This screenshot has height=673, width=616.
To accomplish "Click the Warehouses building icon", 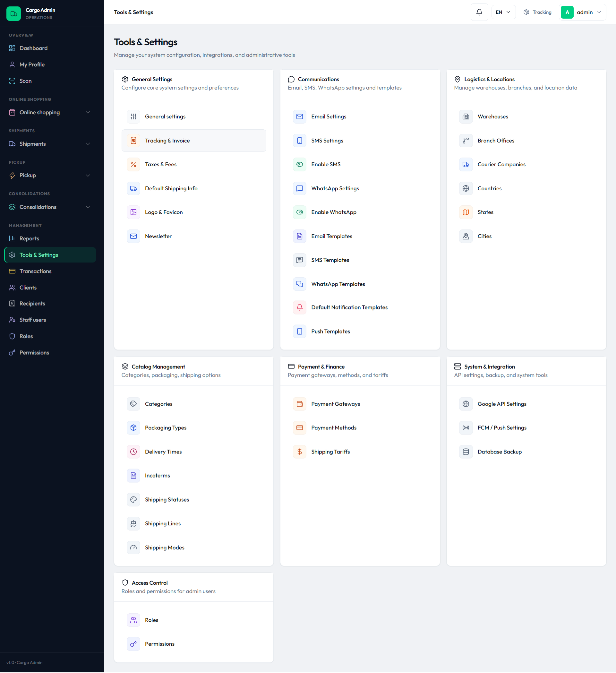I will tap(466, 116).
